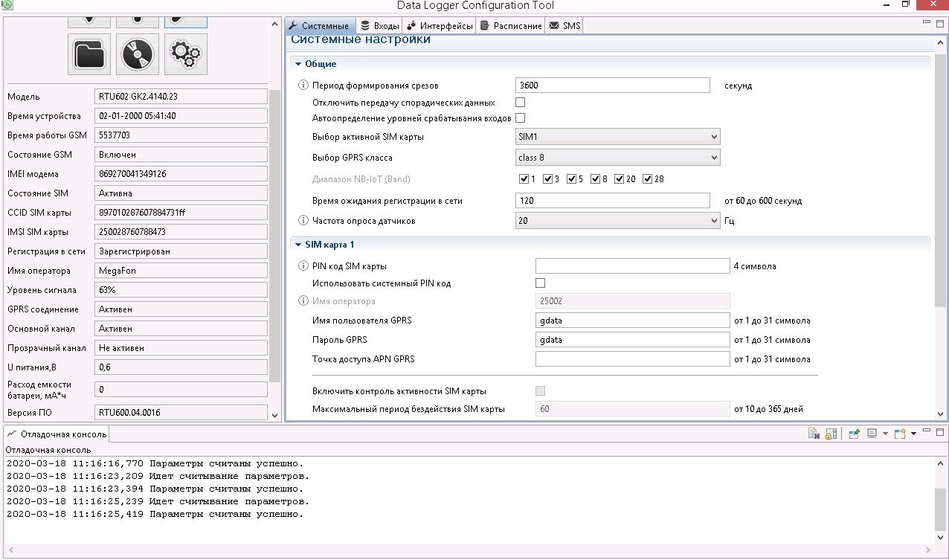Check Использовать системный PIN код checkbox
The image size is (949, 560).
click(x=541, y=283)
